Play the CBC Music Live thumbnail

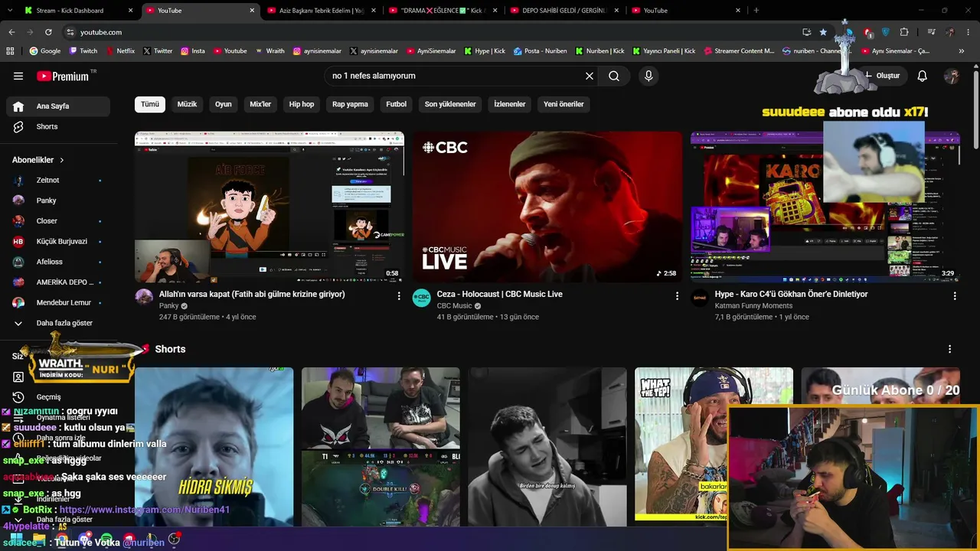(547, 207)
